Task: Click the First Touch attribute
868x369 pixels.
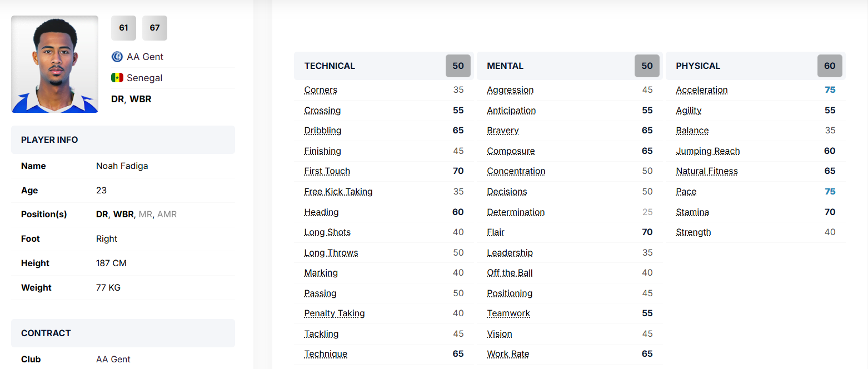Action: (327, 171)
